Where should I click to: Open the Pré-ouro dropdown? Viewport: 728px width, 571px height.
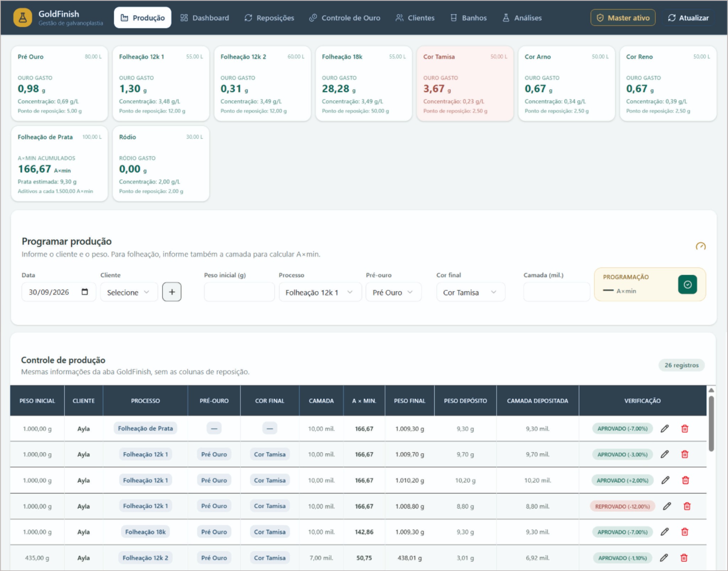pos(394,292)
